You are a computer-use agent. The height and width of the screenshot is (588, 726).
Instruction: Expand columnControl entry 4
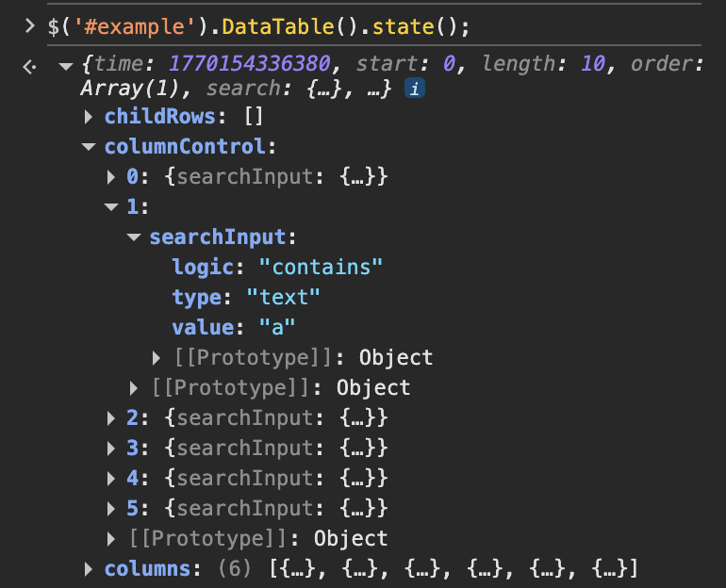point(112,479)
